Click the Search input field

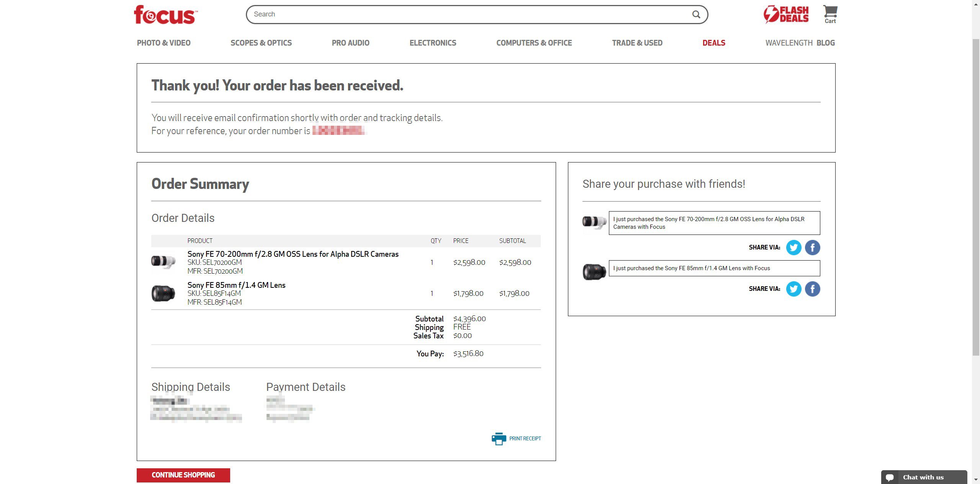[477, 15]
